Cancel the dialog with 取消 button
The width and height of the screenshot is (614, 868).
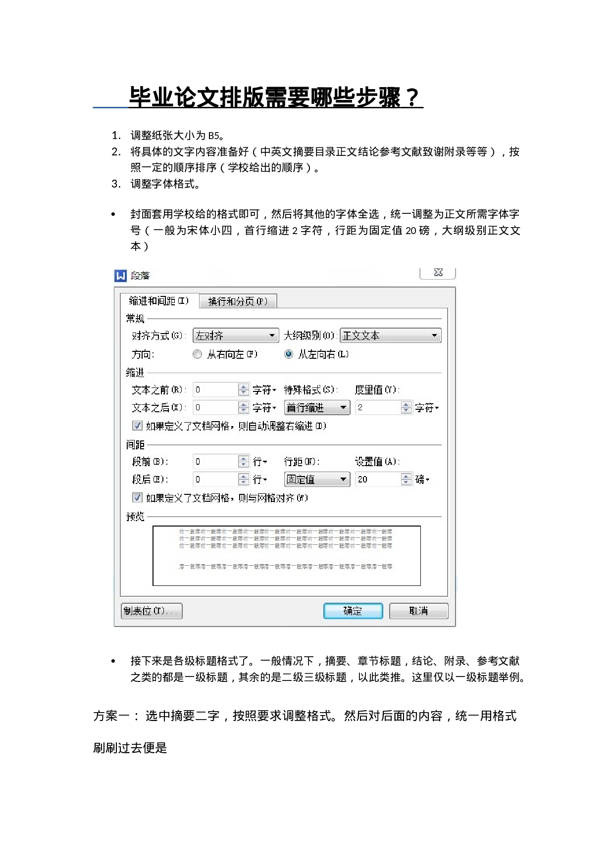[x=419, y=611]
